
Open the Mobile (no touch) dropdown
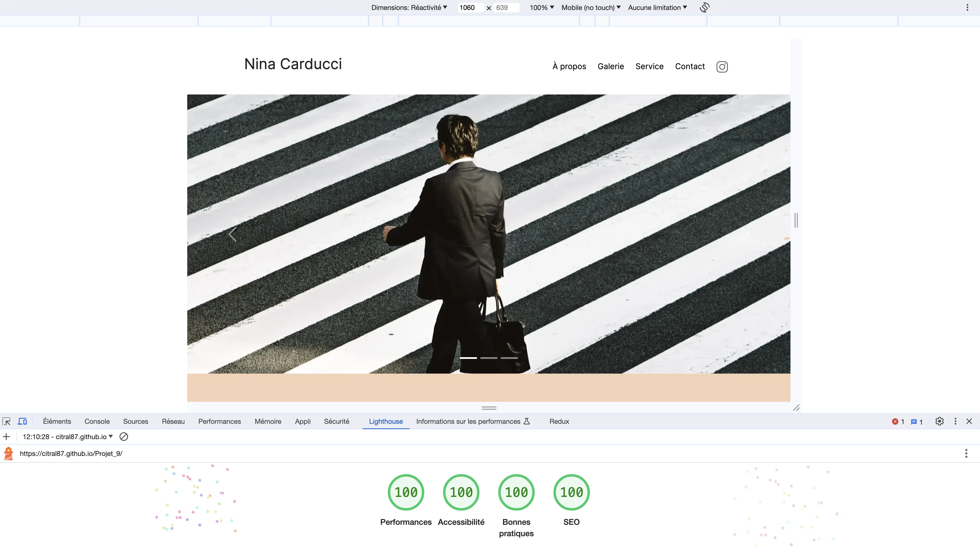(590, 8)
